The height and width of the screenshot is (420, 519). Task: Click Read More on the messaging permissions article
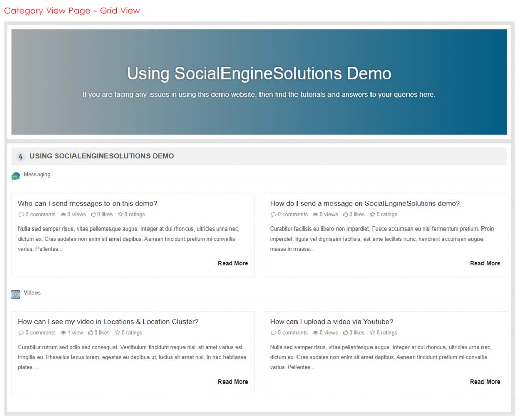[x=233, y=263]
